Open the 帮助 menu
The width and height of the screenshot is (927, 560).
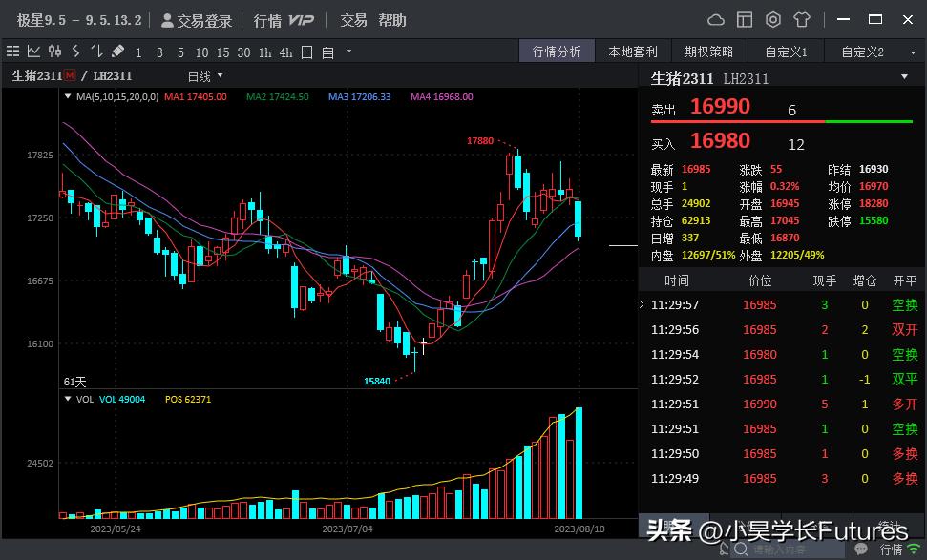click(391, 20)
